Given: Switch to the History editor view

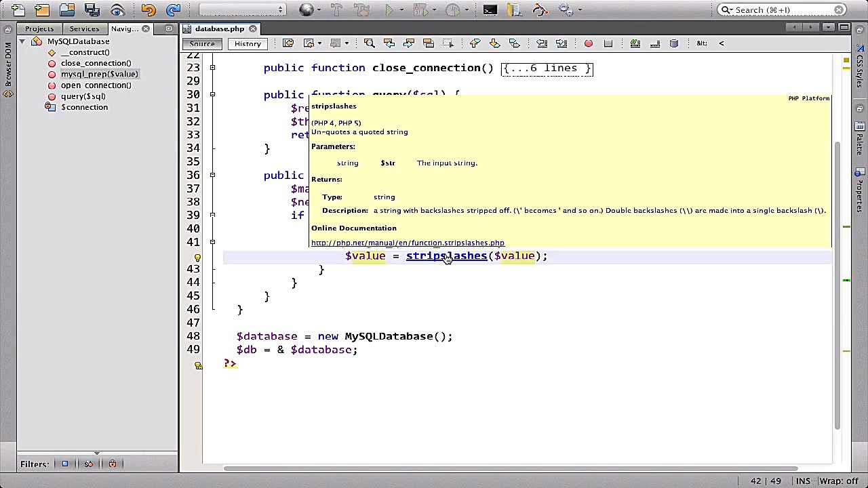Looking at the screenshot, I should 248,43.
